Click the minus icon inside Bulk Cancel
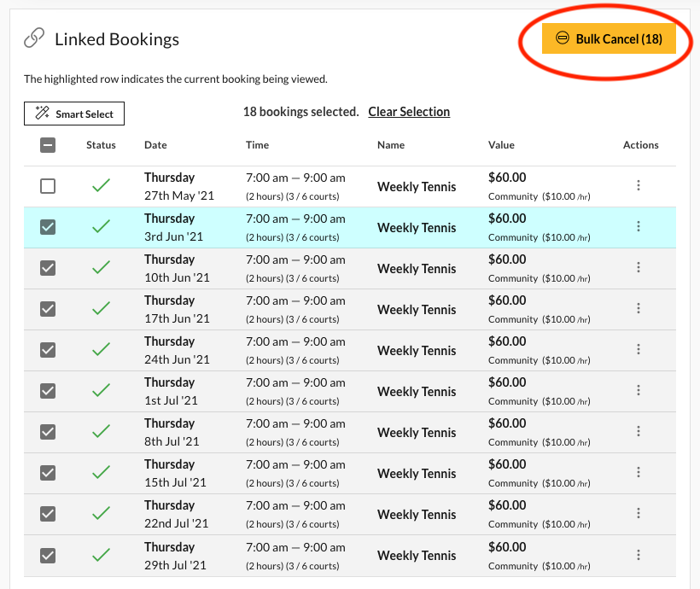 [x=563, y=38]
